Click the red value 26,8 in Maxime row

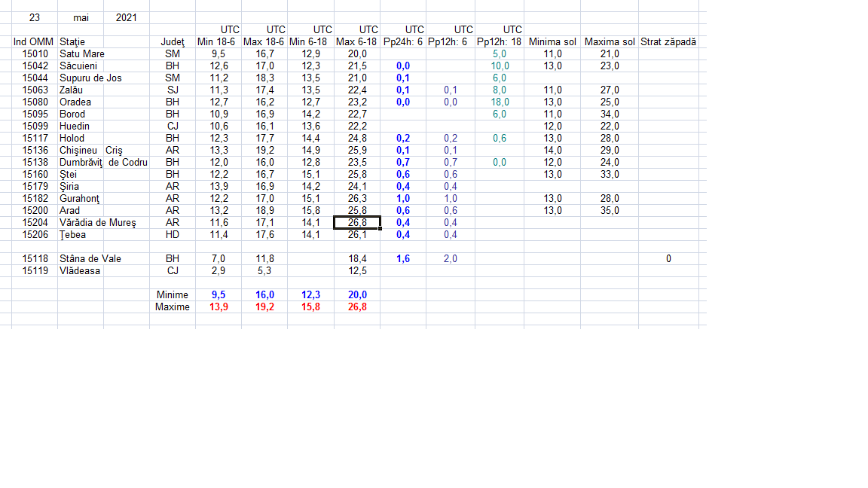357,307
